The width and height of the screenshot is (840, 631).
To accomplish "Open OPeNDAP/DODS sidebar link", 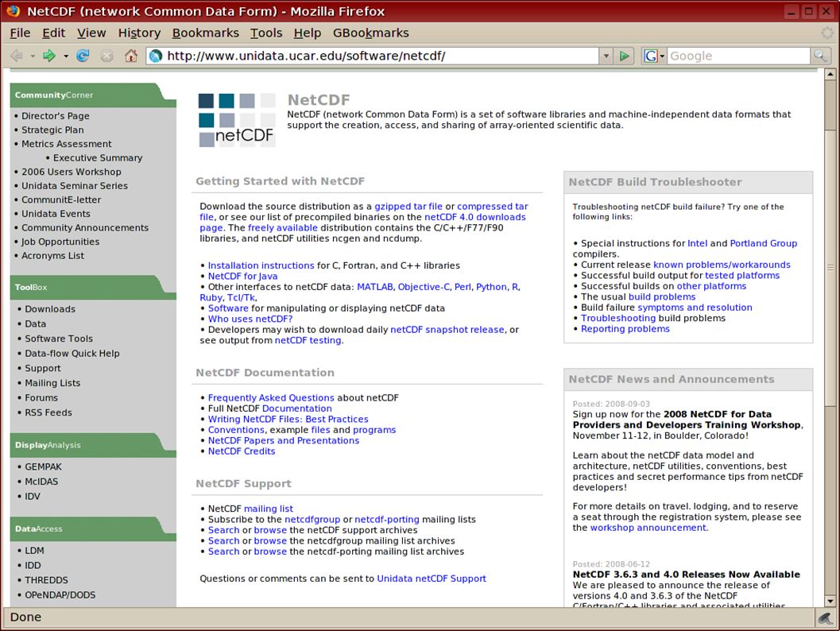I will tap(60, 594).
